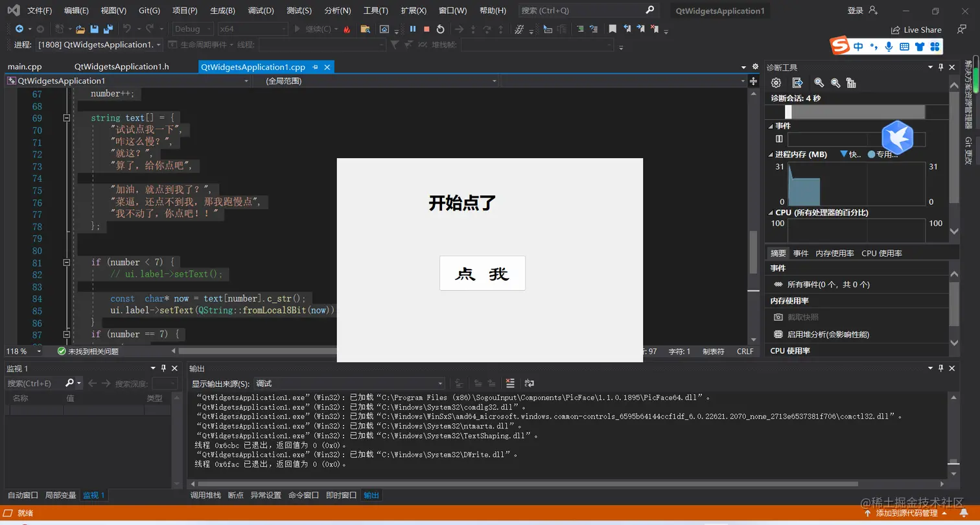Click the output panel horizontal scrollbar
The width and height of the screenshot is (980, 525).
point(528,484)
